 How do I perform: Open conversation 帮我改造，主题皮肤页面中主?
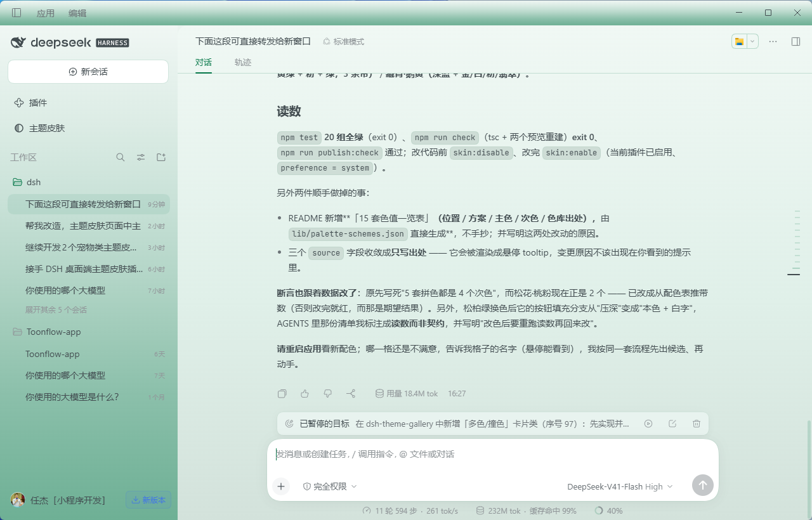click(88, 226)
